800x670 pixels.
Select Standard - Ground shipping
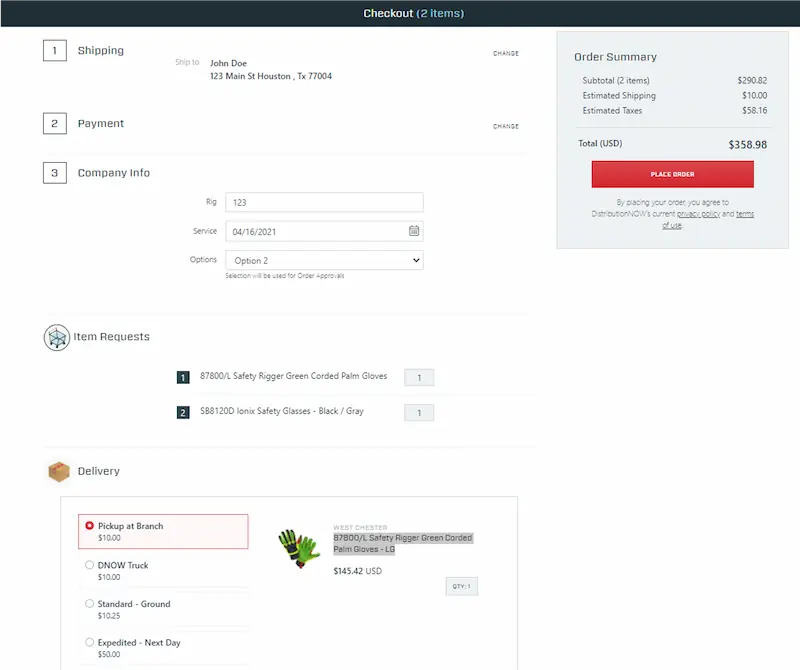pyautogui.click(x=89, y=603)
